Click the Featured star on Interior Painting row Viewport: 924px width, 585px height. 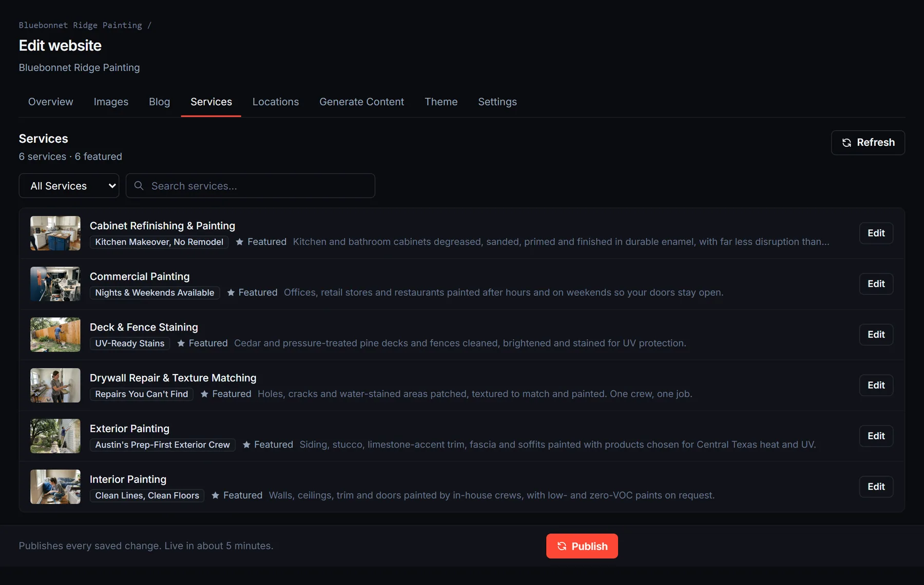216,495
